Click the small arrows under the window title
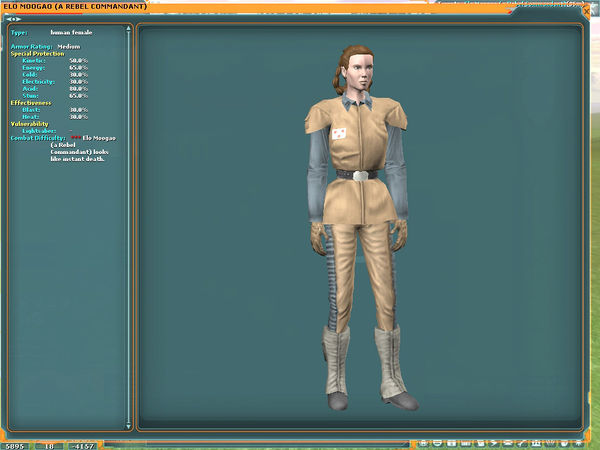Screen dimensions: 600x450 tap(14, 18)
